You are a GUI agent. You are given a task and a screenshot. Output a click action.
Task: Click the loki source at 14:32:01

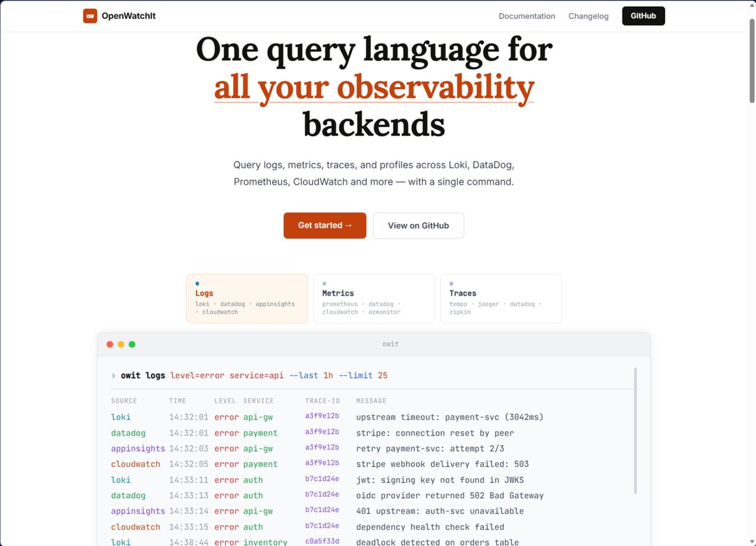pos(121,417)
